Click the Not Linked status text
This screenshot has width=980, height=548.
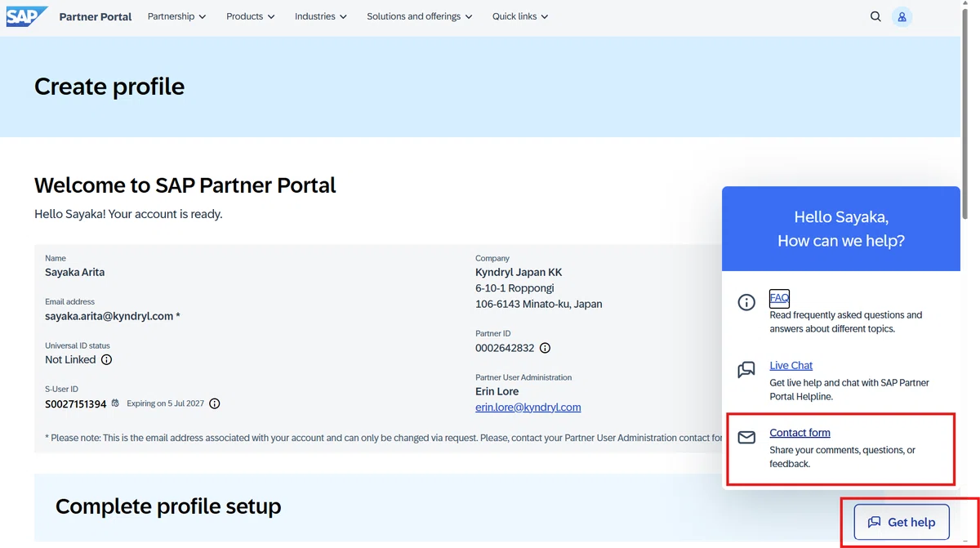70,359
